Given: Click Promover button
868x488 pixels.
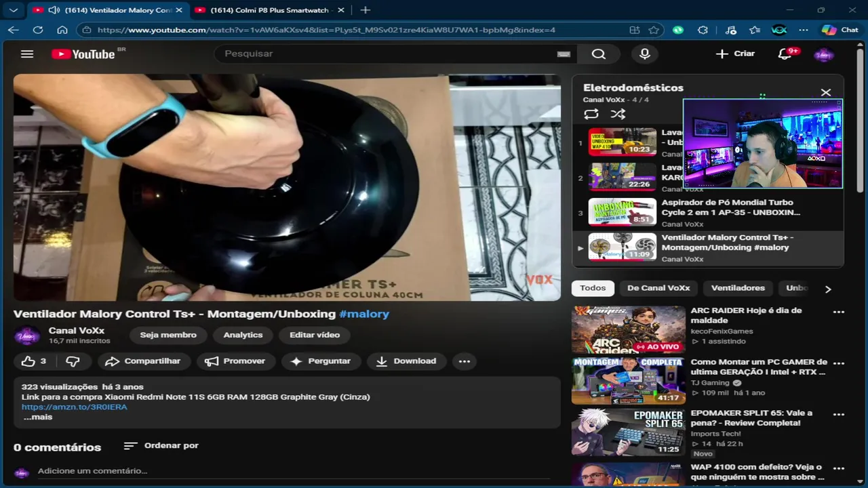Looking at the screenshot, I should [x=235, y=361].
